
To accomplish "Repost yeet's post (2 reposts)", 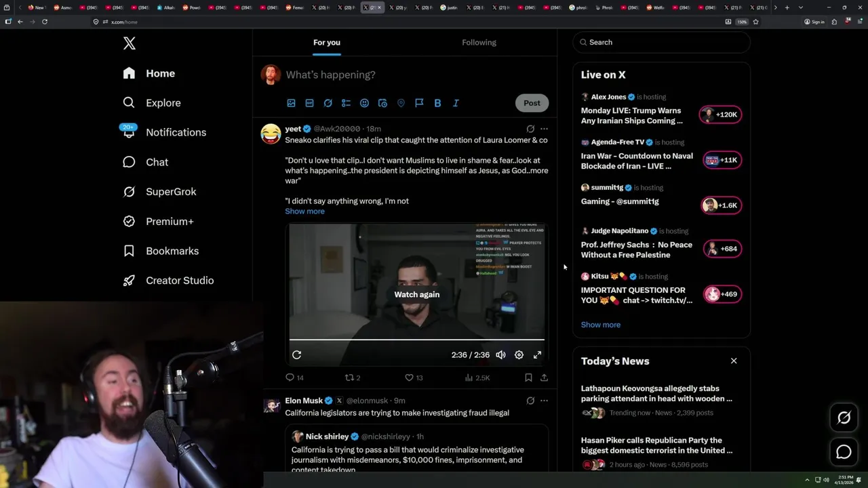I will 353,378.
